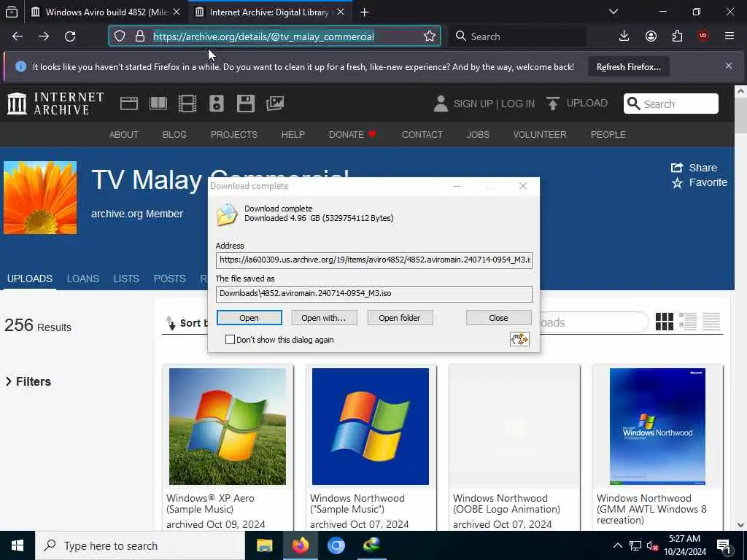Screen dimensions: 747x560
Task: Open the Firefox account icon
Action: (x=651, y=36)
